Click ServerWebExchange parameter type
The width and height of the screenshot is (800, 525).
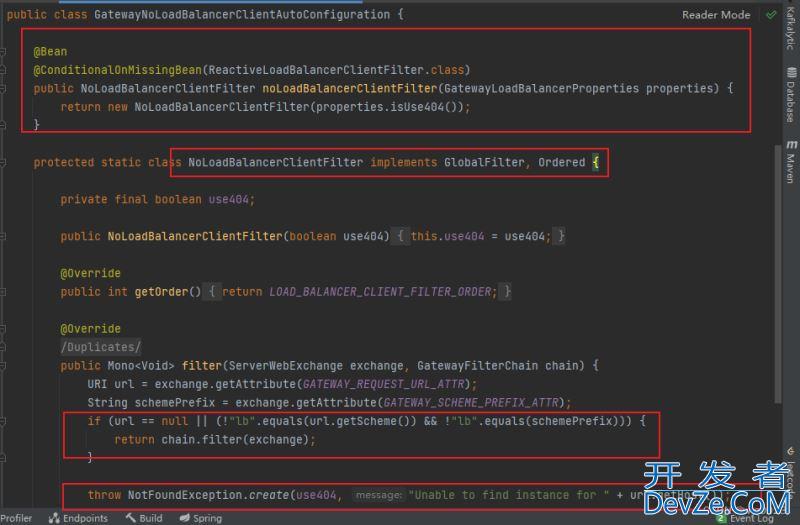click(x=286, y=366)
